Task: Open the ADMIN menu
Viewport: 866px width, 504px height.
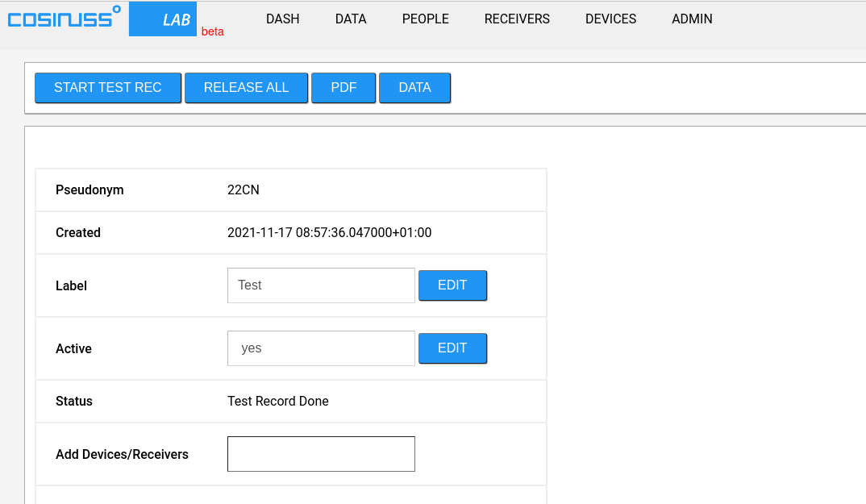Action: (692, 19)
